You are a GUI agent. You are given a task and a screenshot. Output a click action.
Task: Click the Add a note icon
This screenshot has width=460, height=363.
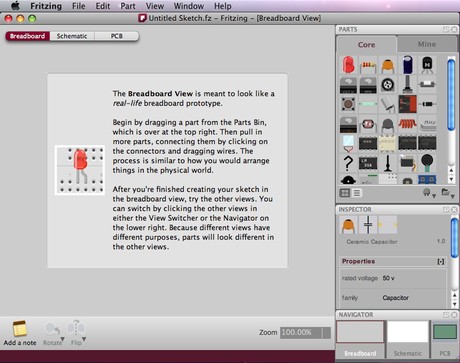click(20, 329)
